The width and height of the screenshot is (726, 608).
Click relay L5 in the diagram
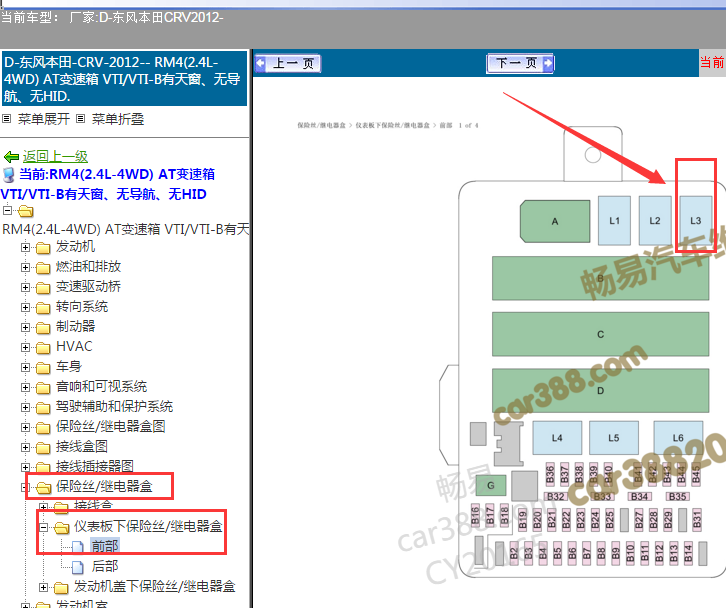[613, 438]
